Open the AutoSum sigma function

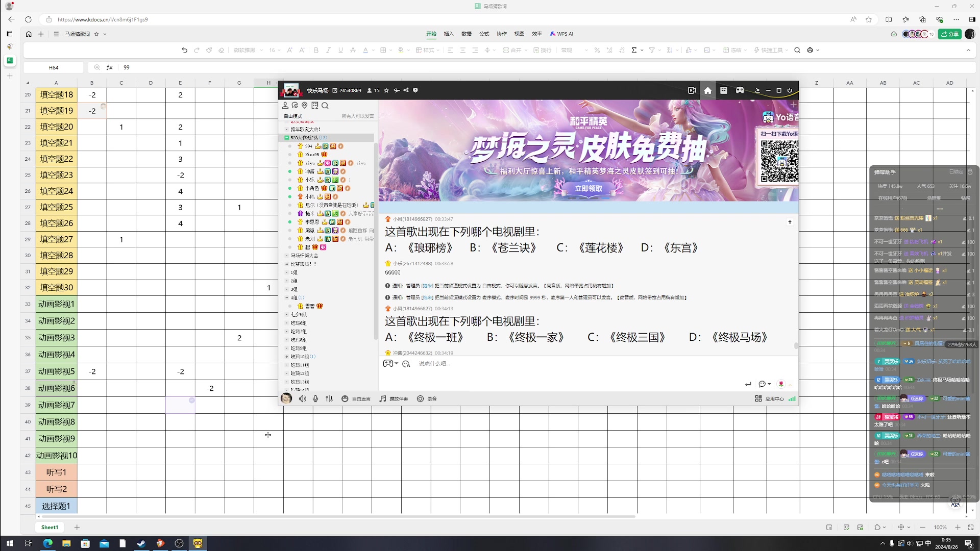[634, 50]
